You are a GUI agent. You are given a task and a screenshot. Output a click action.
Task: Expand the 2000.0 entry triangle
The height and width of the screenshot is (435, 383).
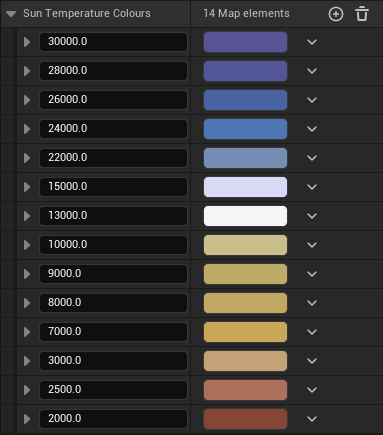(27, 419)
